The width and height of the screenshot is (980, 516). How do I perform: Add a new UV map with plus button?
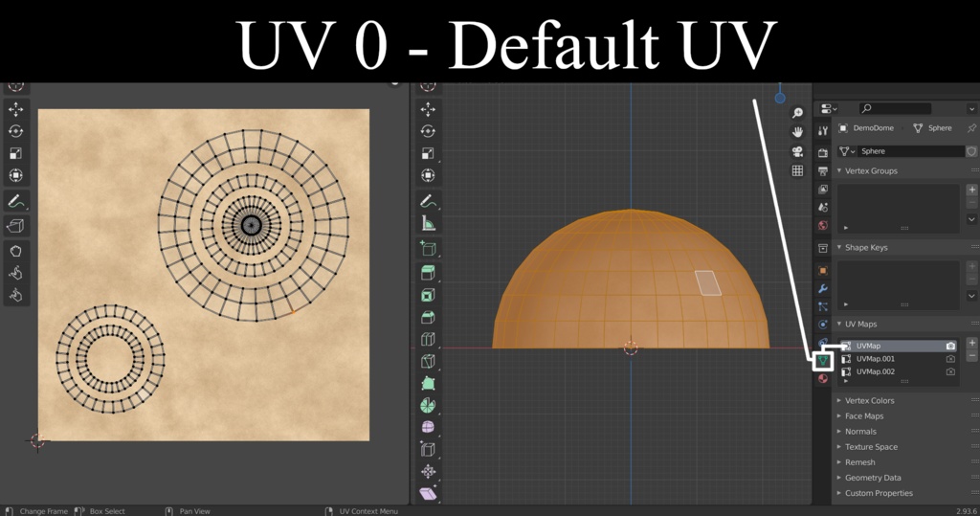coord(971,343)
